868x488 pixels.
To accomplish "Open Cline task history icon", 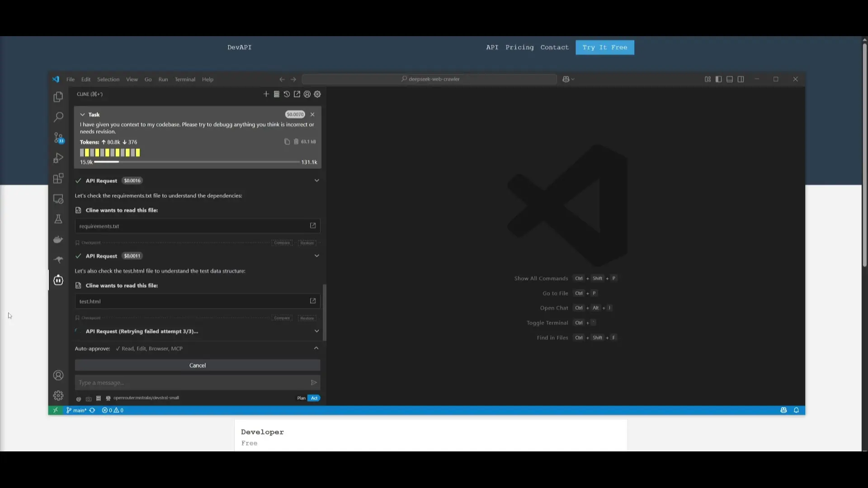I will (x=287, y=94).
